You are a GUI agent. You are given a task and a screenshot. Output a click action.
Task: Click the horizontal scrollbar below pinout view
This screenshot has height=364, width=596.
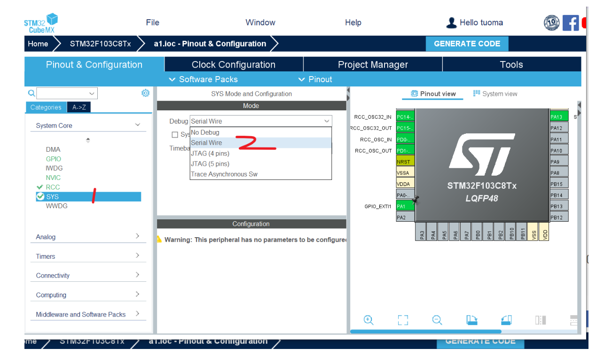pos(425,332)
